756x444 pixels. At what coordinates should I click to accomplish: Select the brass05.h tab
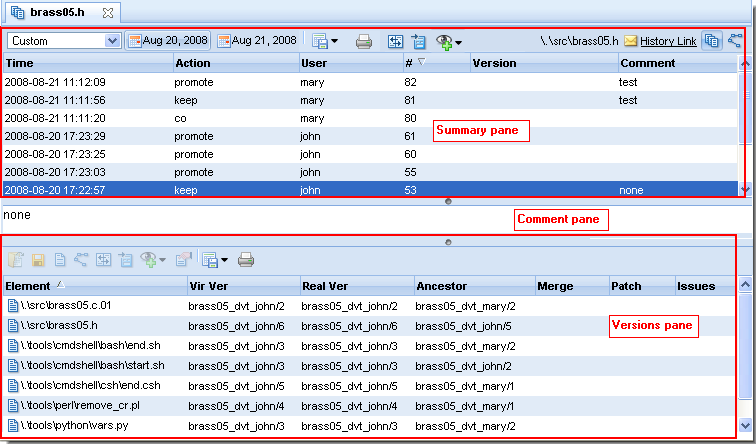[57, 13]
